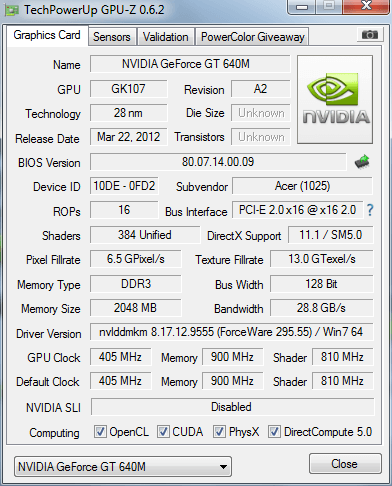Click the NVIDIA SLI field Disabled
The height and width of the screenshot is (486, 392).
tap(232, 407)
